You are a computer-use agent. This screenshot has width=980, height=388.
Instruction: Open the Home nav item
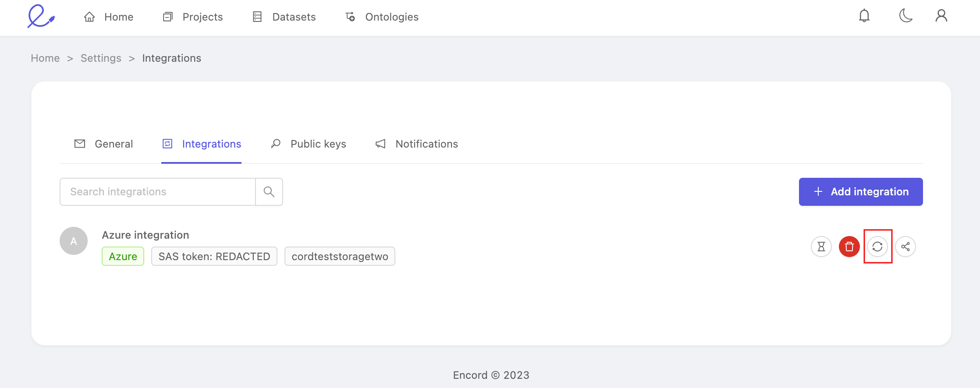(109, 17)
